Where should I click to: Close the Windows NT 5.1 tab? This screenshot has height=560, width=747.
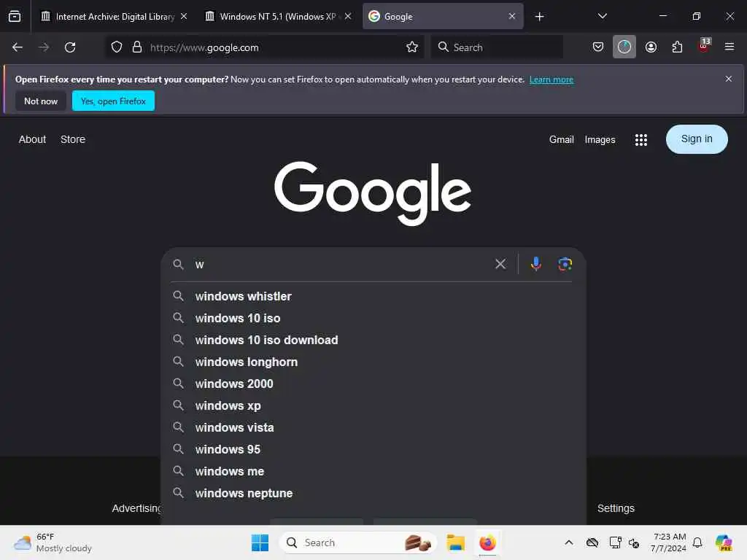(x=348, y=16)
